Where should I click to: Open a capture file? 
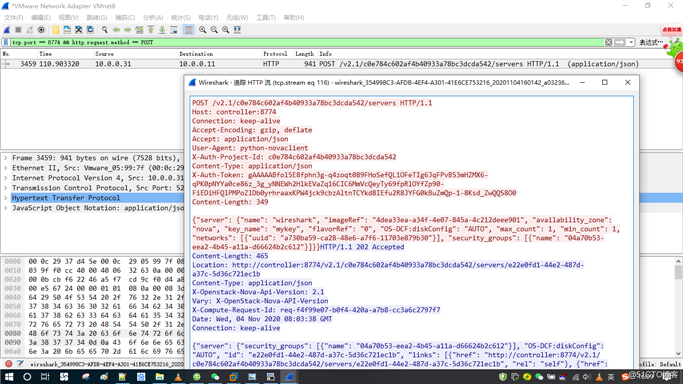click(56, 30)
